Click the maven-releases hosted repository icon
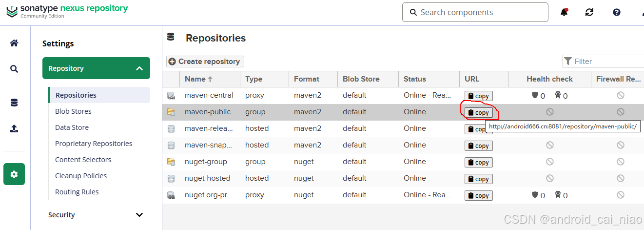644x230 pixels. 171,128
